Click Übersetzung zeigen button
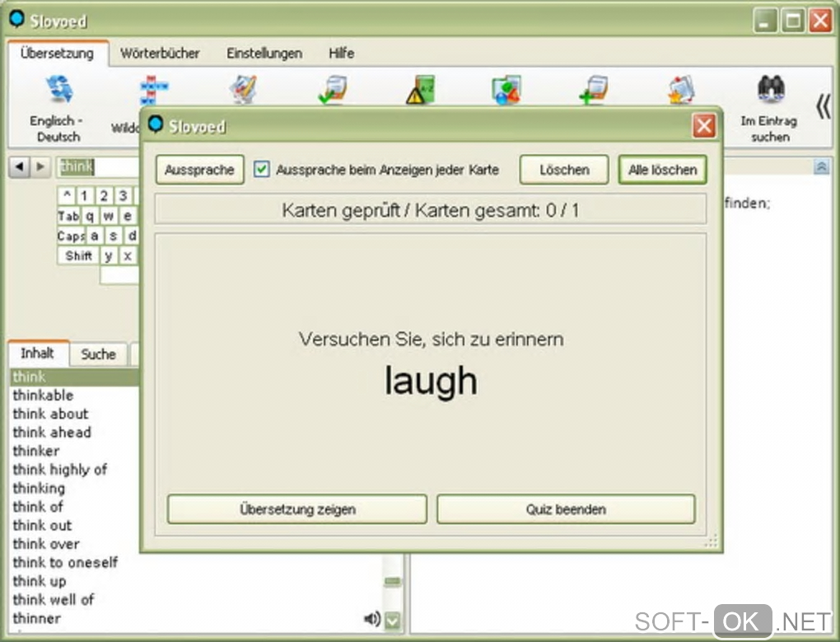 pyautogui.click(x=297, y=509)
